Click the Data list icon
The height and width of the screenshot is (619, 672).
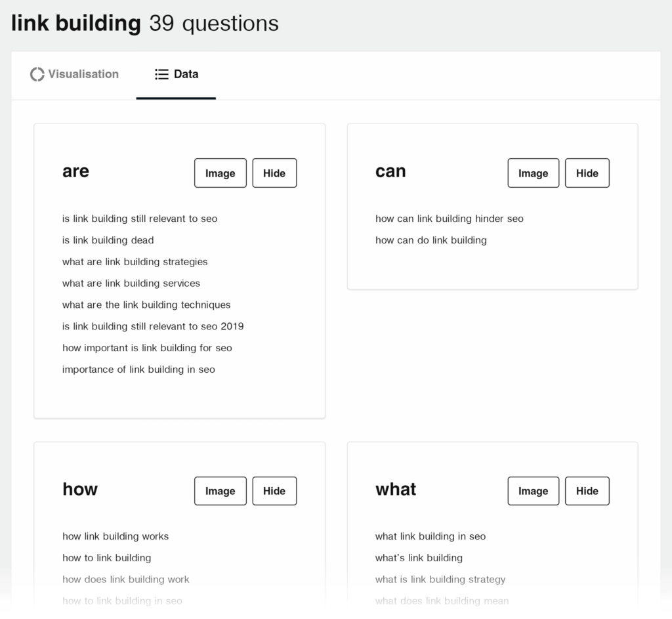point(161,74)
